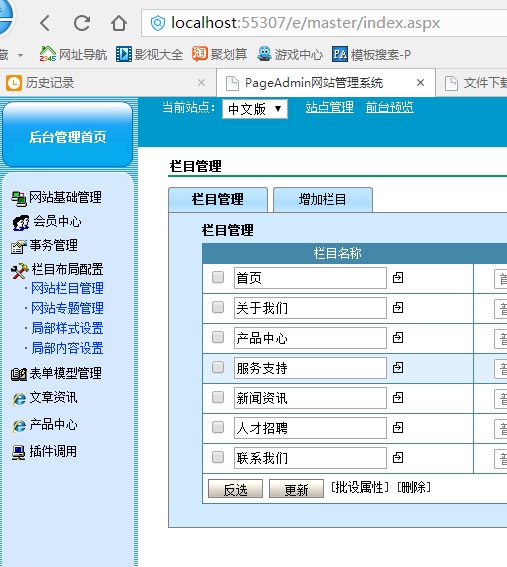Image resolution: width=507 pixels, height=567 pixels.
Task: Click the arrow icon beside 服务支持
Action: click(x=398, y=368)
